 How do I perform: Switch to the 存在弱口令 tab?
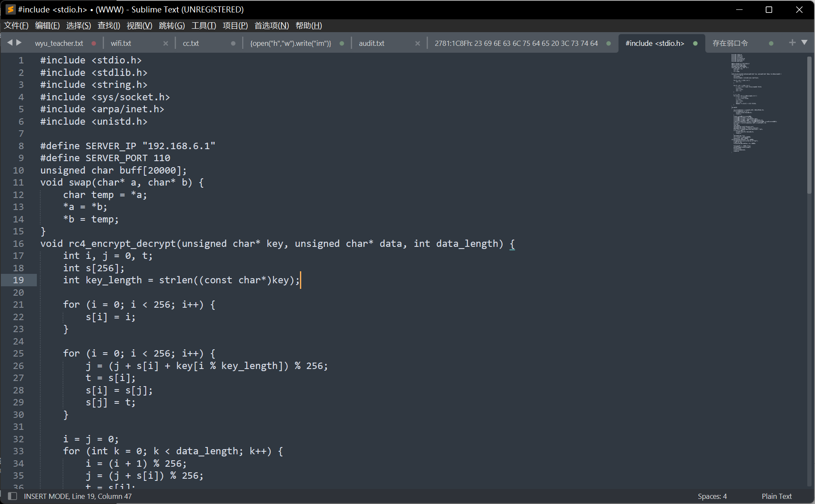tap(730, 43)
